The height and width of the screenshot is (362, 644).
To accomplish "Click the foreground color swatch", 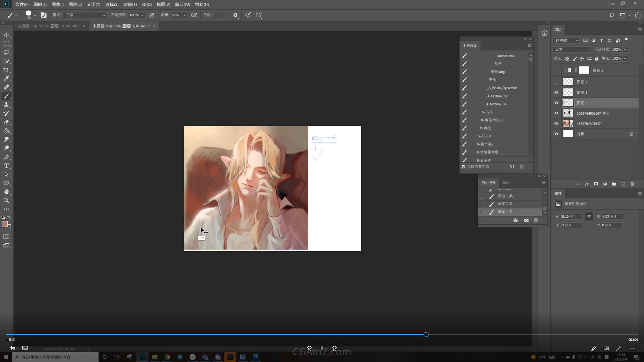I will coord(5,224).
